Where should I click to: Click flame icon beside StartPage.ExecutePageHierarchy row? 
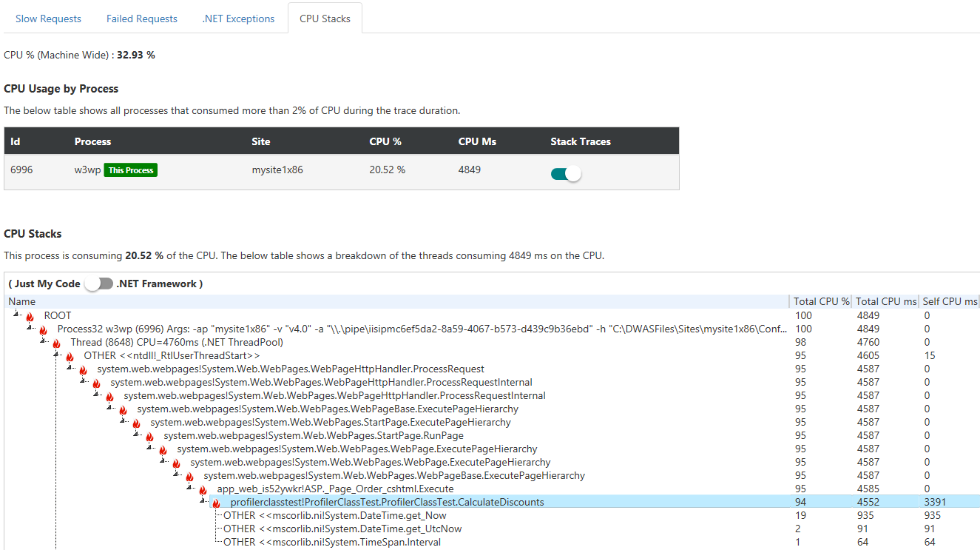(137, 423)
